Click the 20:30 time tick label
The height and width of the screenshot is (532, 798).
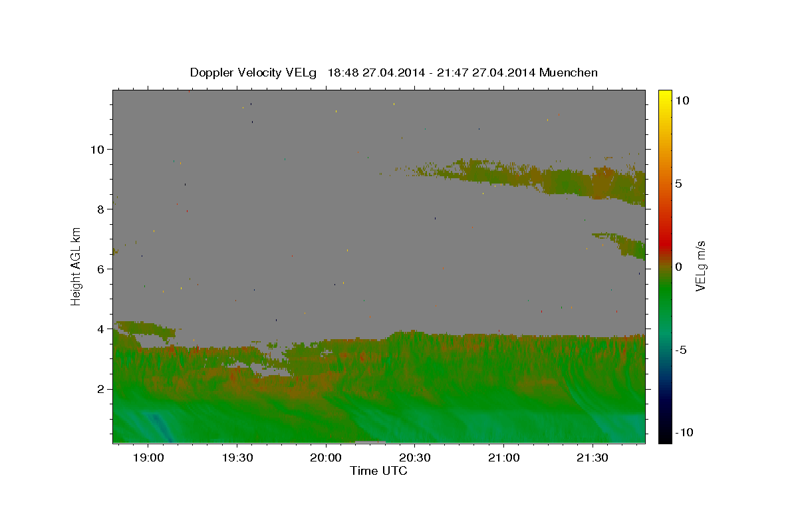point(414,458)
